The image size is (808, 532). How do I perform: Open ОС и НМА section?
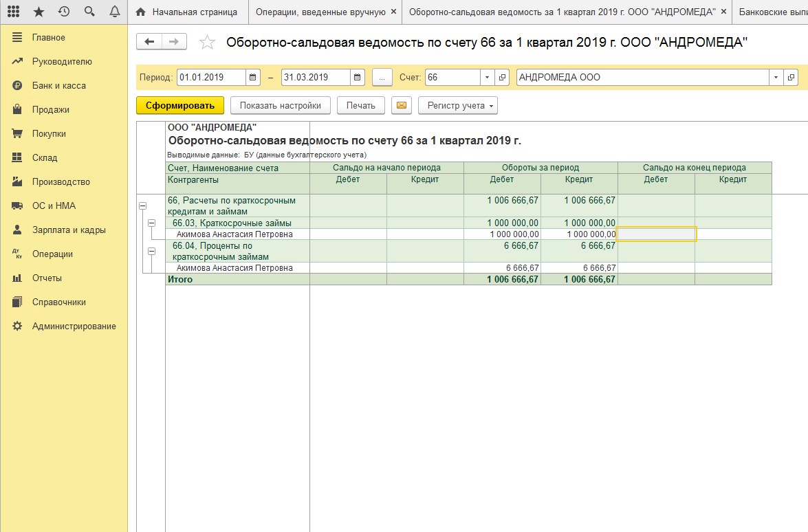(54, 206)
